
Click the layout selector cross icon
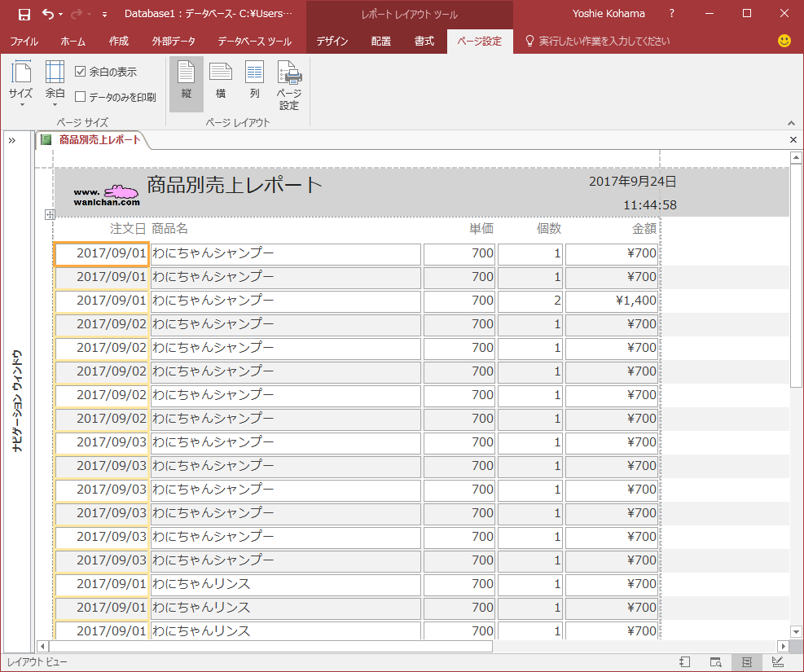pyautogui.click(x=49, y=214)
